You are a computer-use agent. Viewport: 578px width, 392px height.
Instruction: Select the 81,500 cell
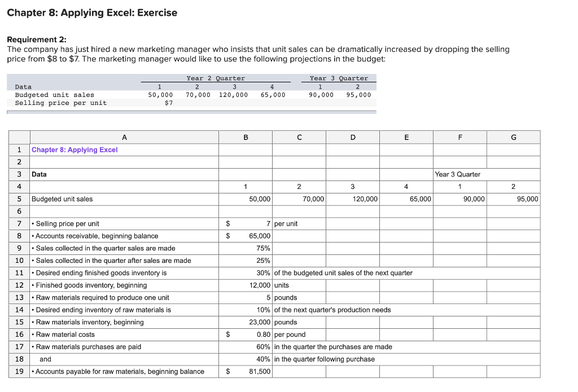pyautogui.click(x=246, y=371)
